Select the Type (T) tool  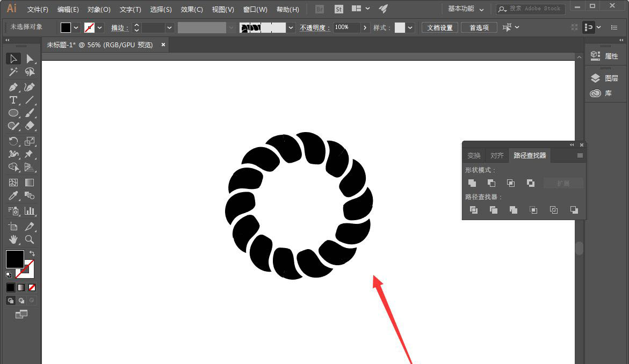(13, 100)
